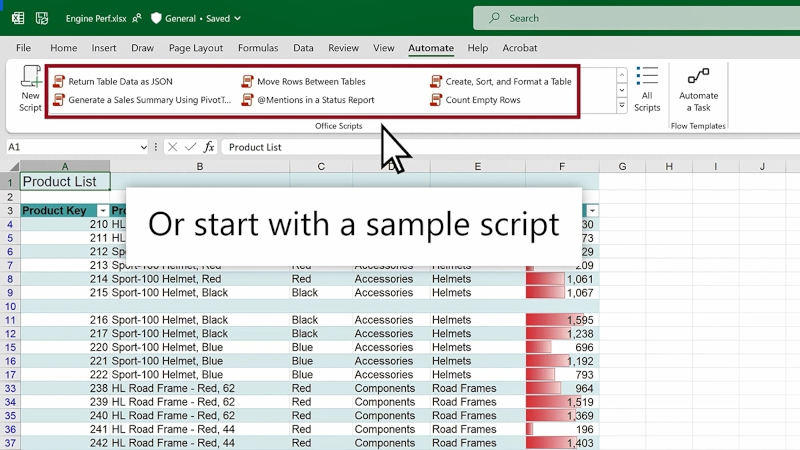800x450 pixels.
Task: Select column B header
Action: (x=199, y=166)
